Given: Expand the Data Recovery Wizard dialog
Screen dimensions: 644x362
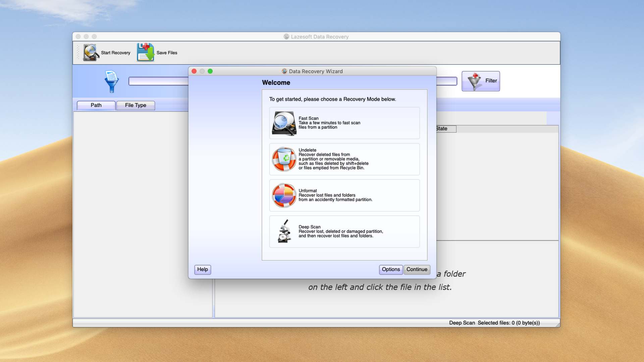Looking at the screenshot, I should point(210,71).
